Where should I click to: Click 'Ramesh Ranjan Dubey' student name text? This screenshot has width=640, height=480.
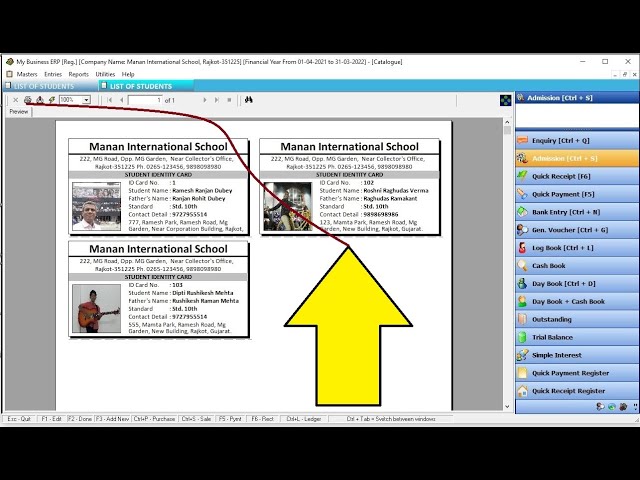point(202,191)
